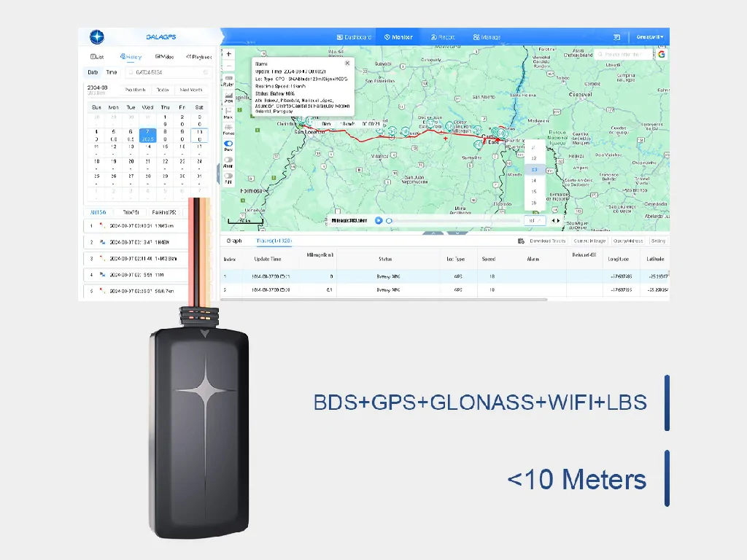This screenshot has width=747, height=560.
Task: Click the Google map provider icon
Action: [661, 54]
